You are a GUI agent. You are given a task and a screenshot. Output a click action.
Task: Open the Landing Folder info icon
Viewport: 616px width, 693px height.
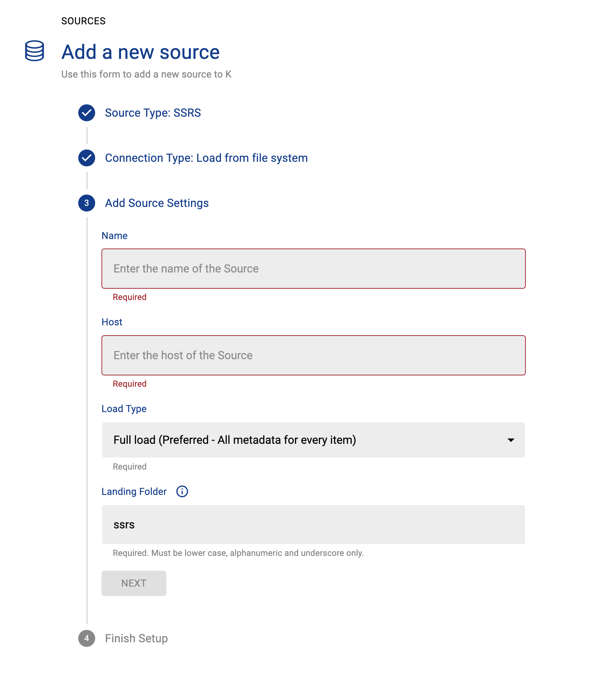tap(182, 491)
